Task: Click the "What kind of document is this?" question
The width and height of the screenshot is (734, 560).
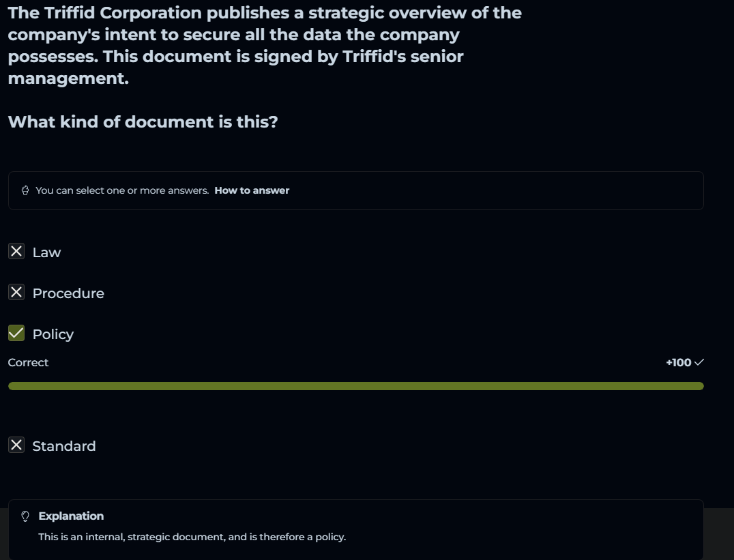Action: click(x=143, y=122)
